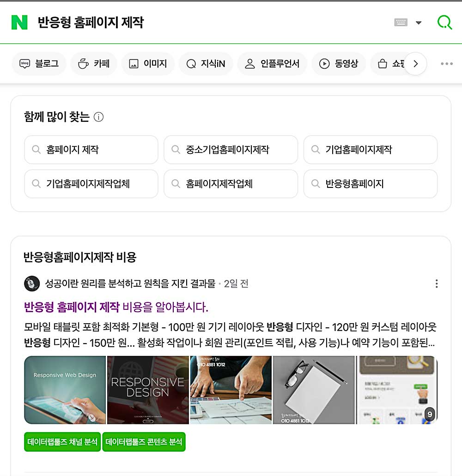Expand the dropdown arrow beside keyboard icon

point(419,23)
